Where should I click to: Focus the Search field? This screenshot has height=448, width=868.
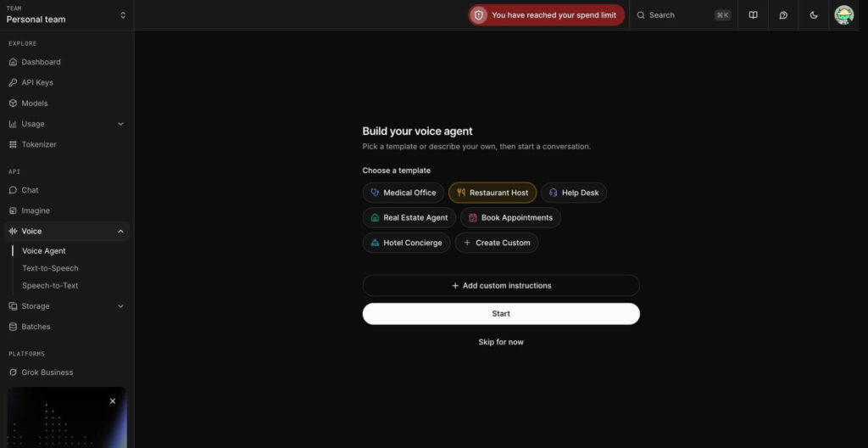pos(684,15)
